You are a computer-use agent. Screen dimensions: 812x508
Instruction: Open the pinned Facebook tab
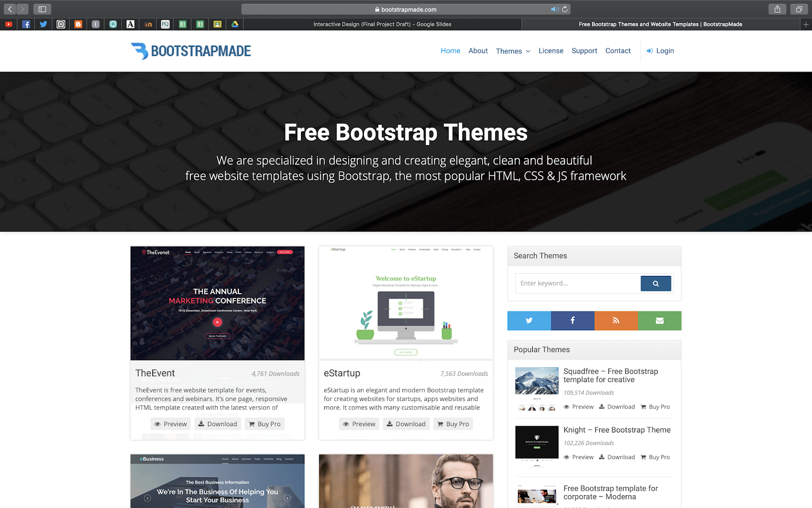(x=26, y=24)
